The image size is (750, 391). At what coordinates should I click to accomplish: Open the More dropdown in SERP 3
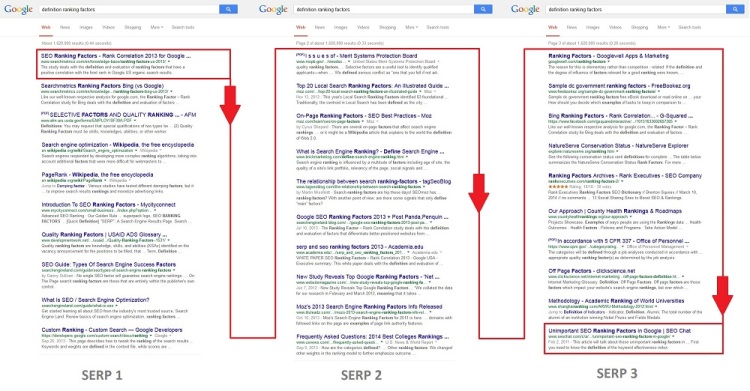click(x=663, y=27)
